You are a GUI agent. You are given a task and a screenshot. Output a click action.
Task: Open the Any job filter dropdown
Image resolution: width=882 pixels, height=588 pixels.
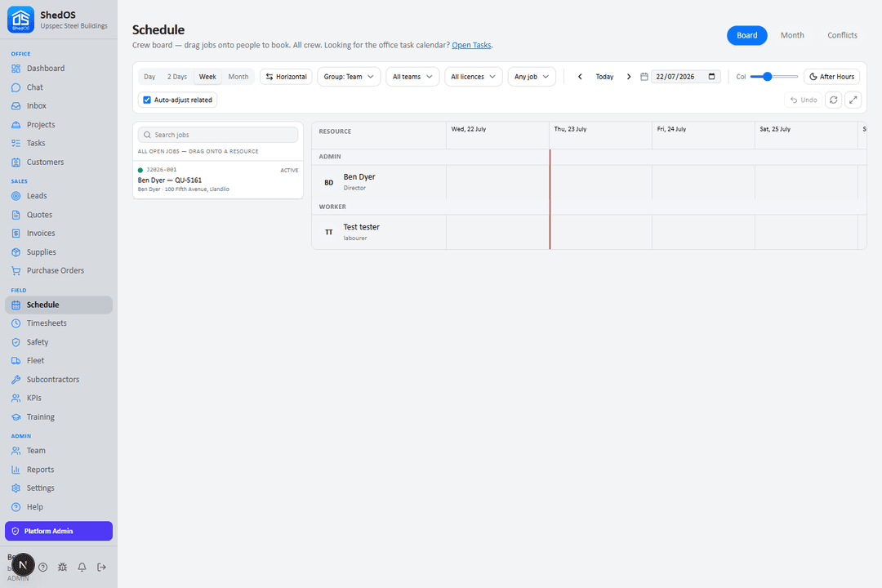(x=532, y=77)
